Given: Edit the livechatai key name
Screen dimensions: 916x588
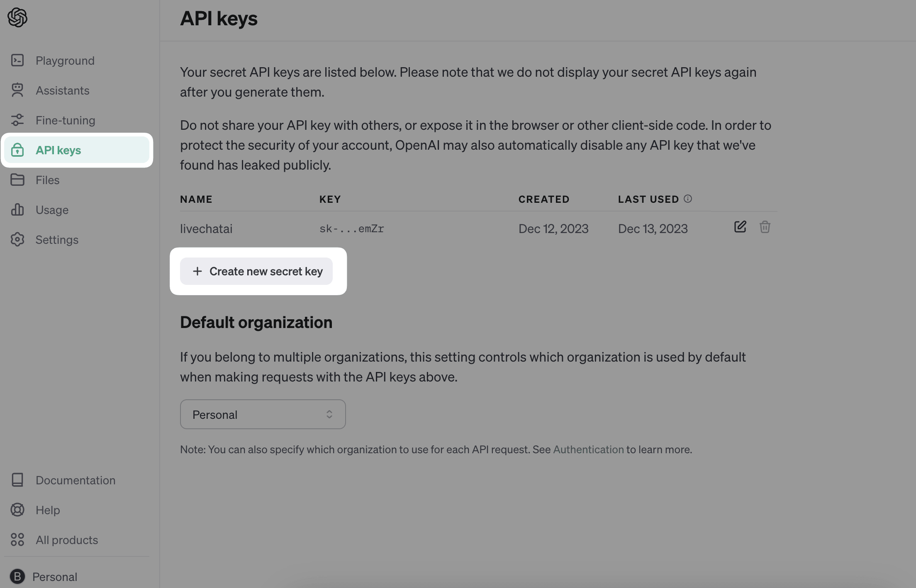Looking at the screenshot, I should [x=740, y=227].
